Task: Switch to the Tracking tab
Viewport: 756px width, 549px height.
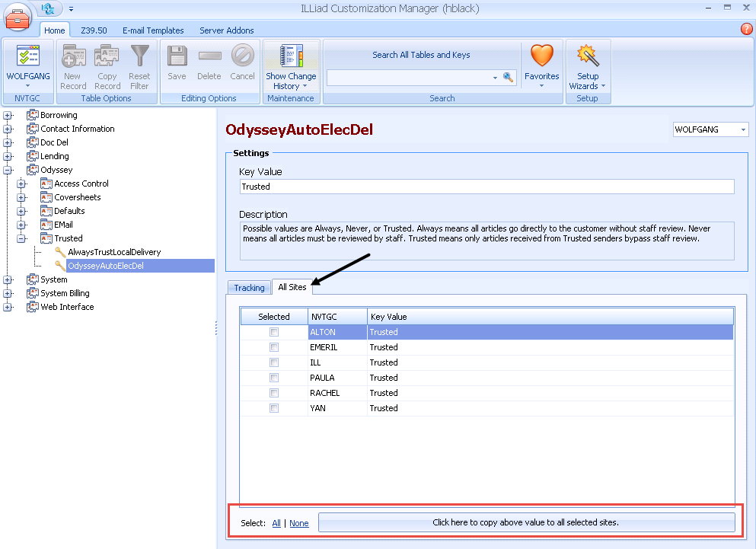Action: [x=249, y=287]
